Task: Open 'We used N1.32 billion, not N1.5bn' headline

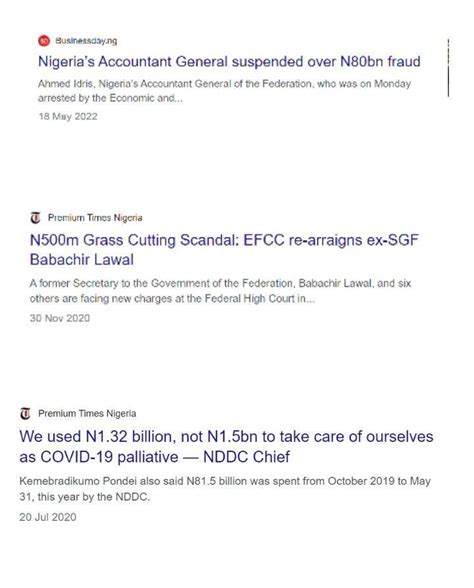Action: (226, 447)
